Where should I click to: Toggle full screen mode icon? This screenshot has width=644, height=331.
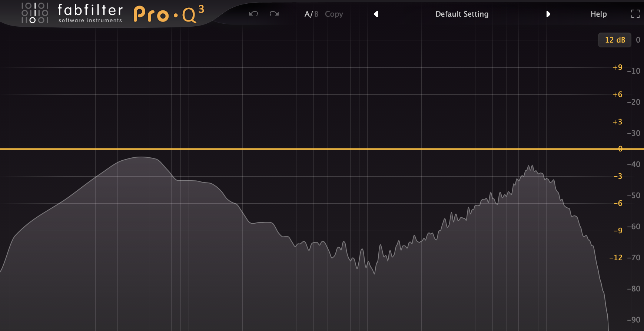coord(635,14)
